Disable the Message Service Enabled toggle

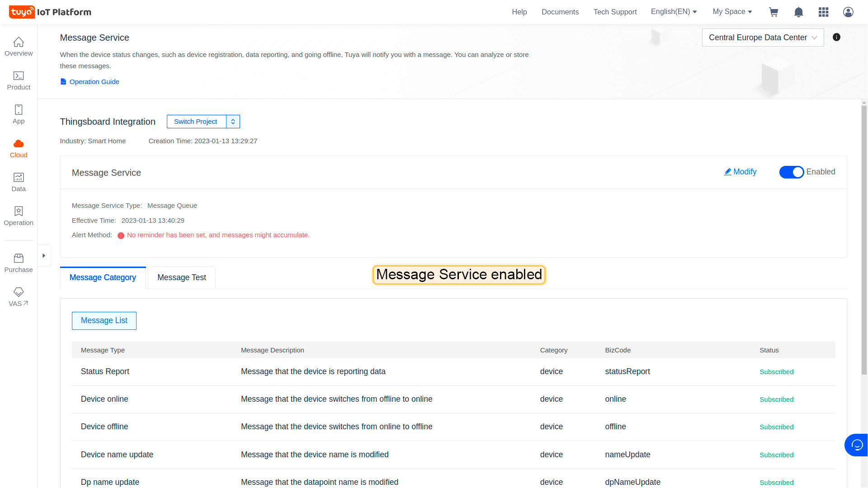tap(791, 172)
